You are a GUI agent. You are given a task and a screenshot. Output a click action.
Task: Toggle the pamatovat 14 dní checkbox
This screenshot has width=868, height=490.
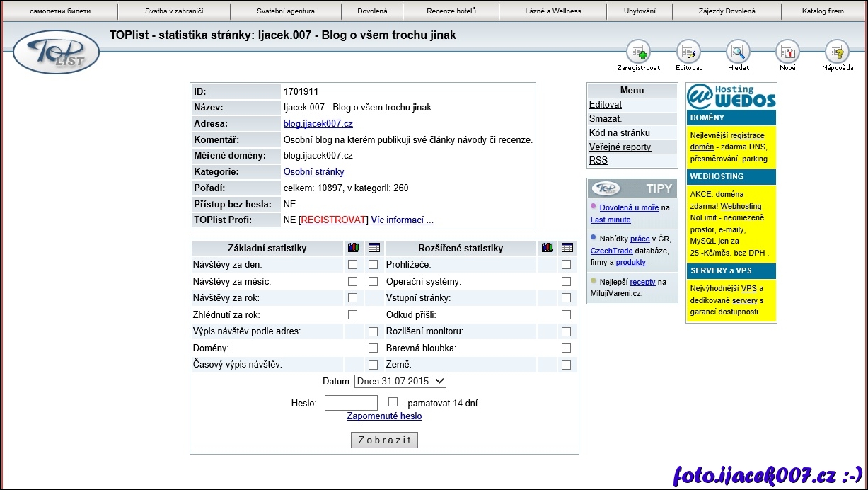pos(393,402)
